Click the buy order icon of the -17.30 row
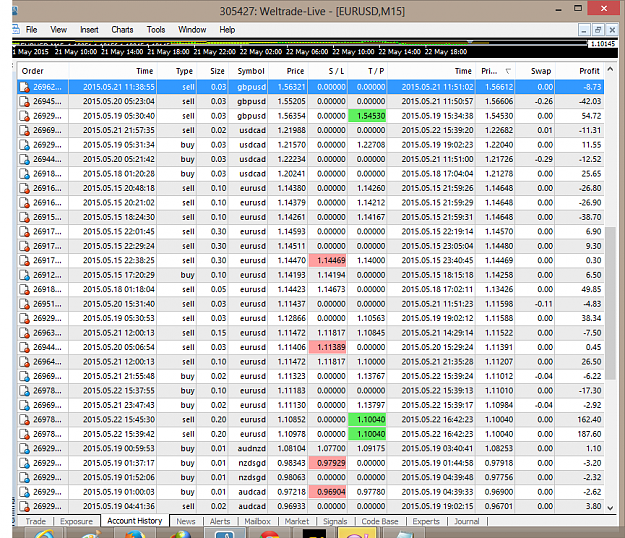625x538 pixels. (x=25, y=391)
